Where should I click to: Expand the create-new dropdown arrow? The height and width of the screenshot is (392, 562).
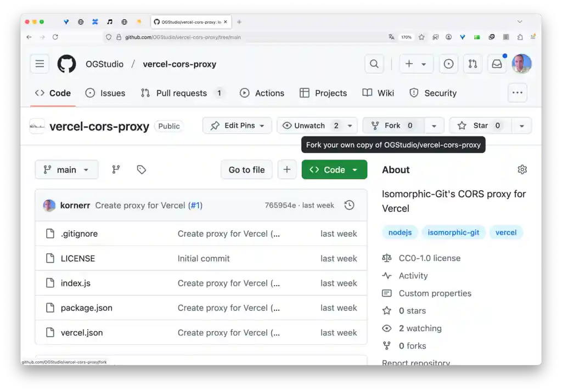coord(424,65)
